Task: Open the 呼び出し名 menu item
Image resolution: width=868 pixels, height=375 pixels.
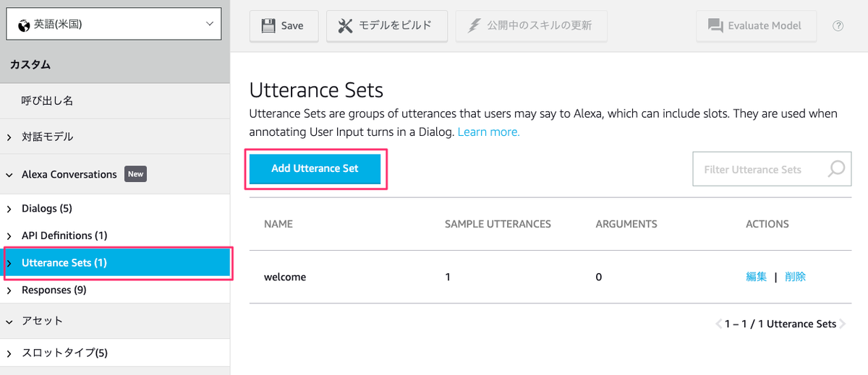Action: [x=47, y=101]
